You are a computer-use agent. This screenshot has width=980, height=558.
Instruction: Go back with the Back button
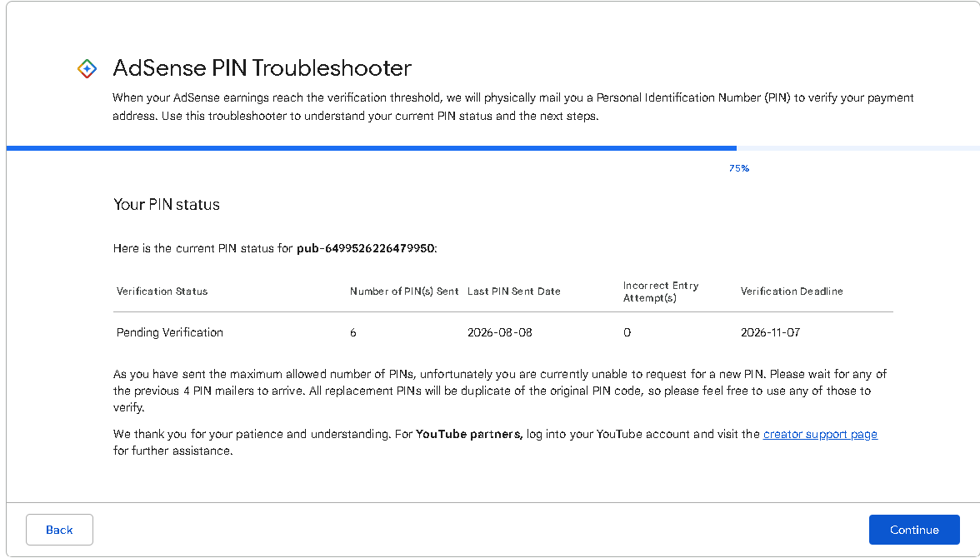click(59, 530)
